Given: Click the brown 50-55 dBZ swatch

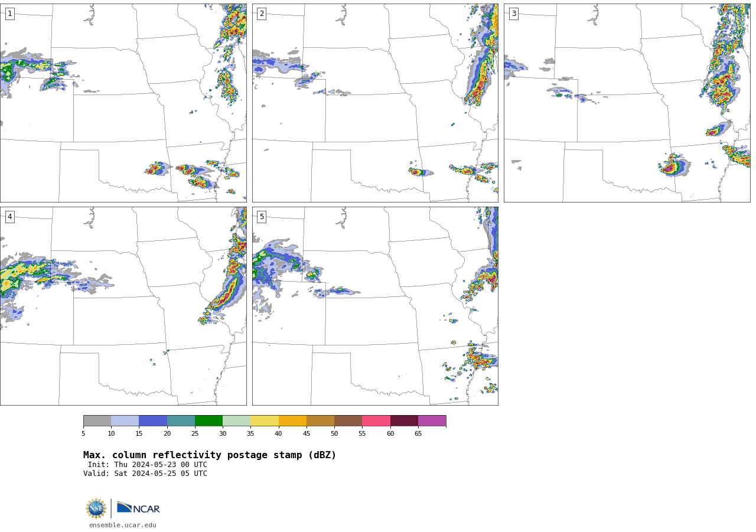Looking at the screenshot, I should (x=348, y=421).
